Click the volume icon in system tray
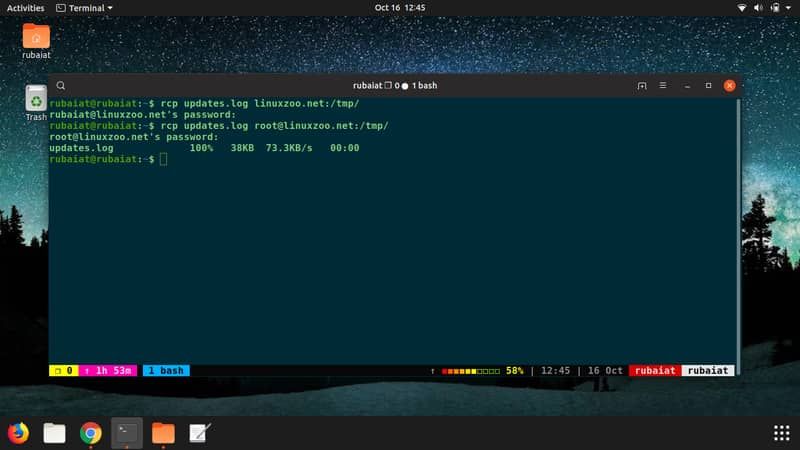This screenshot has width=800, height=450. pyautogui.click(x=760, y=7)
